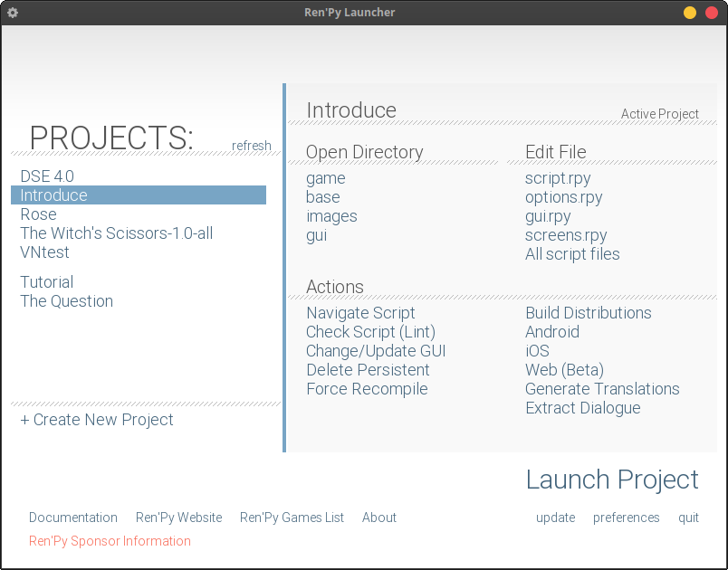The width and height of the screenshot is (728, 570).
Task: Edit the options.rpy file
Action: 562,197
